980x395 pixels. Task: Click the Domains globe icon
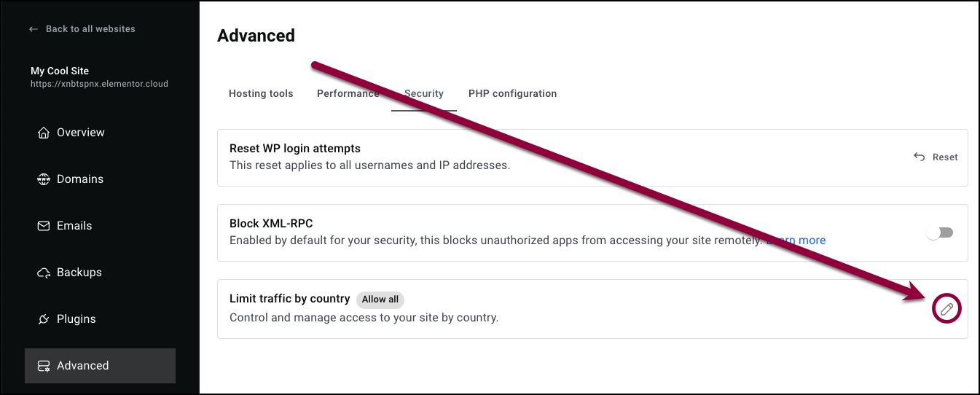pos(43,179)
